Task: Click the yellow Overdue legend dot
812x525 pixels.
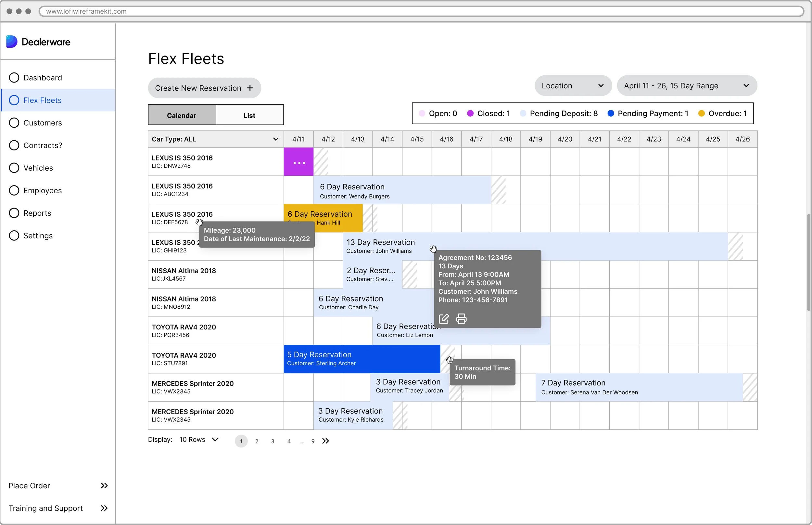Action: click(x=701, y=113)
